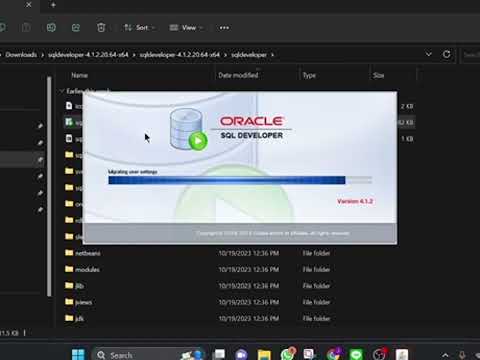Click the navigation pane vertical scrollbar

pyautogui.click(x=49, y=186)
